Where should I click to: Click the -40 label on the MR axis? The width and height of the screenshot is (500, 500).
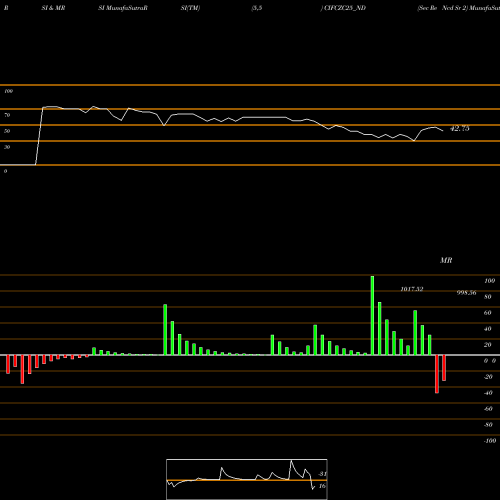488,393
